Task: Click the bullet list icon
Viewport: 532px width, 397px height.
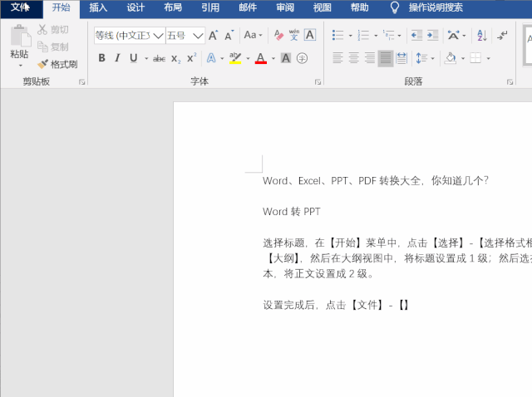Action: pos(338,35)
